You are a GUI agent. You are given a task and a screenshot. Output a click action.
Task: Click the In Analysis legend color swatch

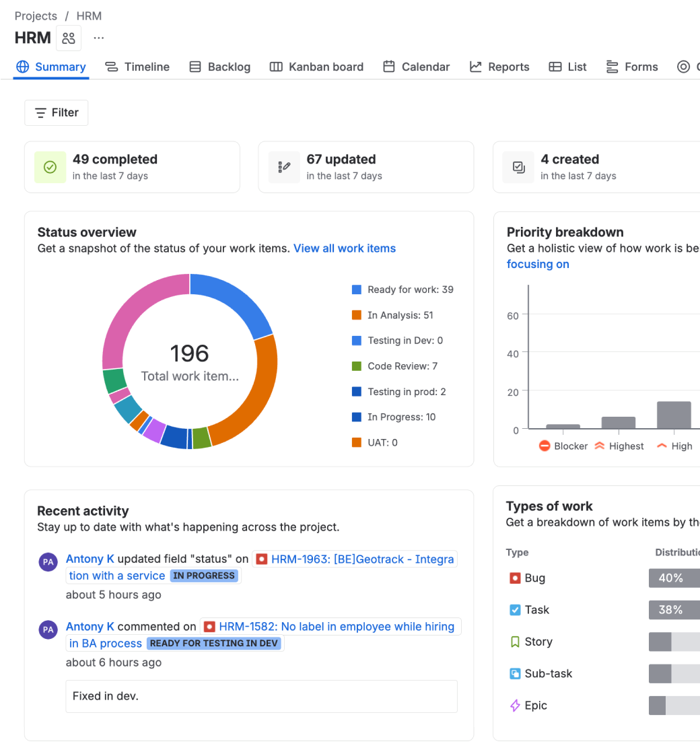[357, 315]
